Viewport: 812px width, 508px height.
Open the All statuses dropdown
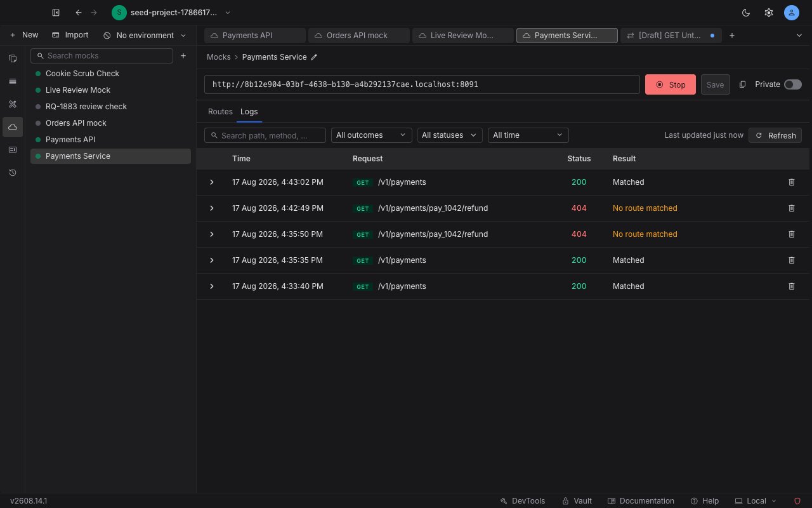pyautogui.click(x=450, y=135)
